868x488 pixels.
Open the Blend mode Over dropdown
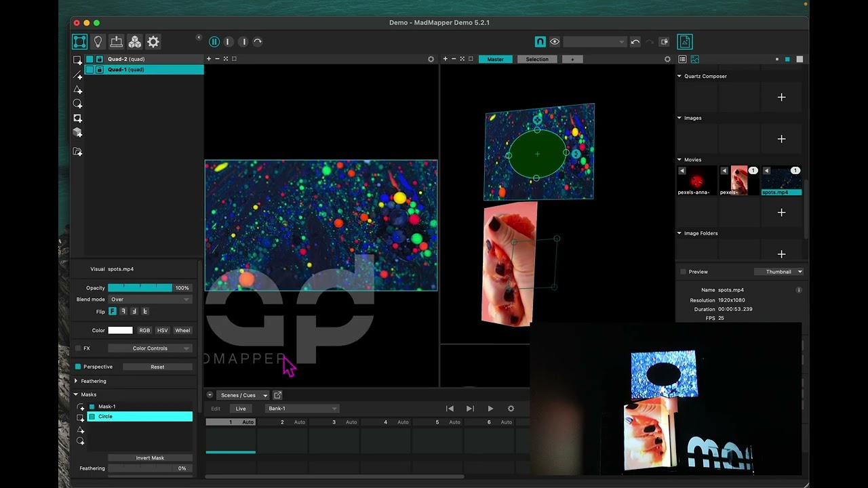tap(150, 299)
